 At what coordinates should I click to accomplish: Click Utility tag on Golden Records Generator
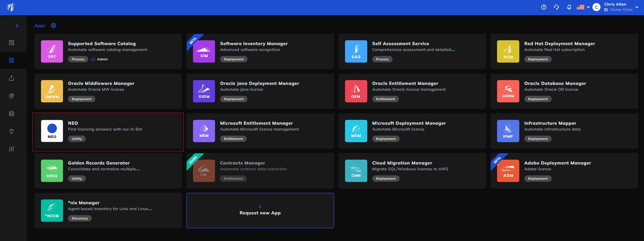pos(77,178)
